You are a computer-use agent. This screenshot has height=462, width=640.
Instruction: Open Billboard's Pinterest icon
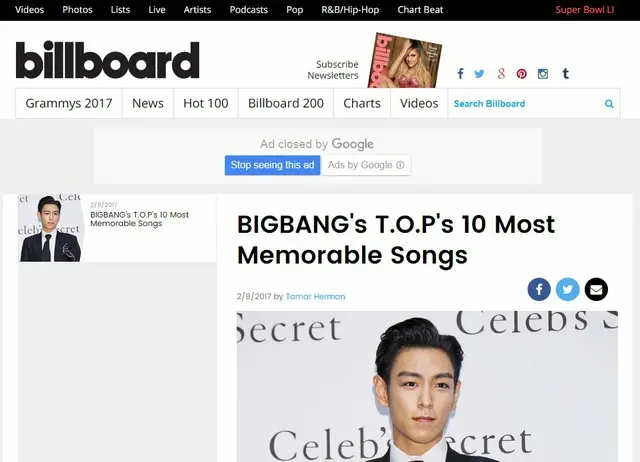pyautogui.click(x=522, y=74)
